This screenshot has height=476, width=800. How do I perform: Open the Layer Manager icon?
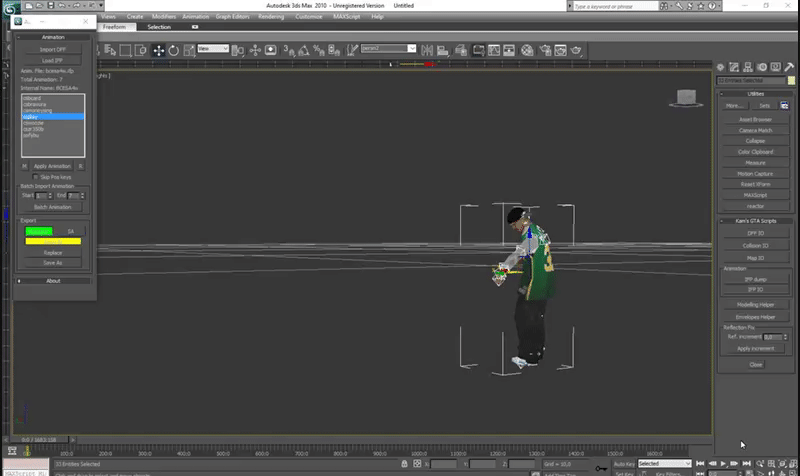[x=461, y=50]
